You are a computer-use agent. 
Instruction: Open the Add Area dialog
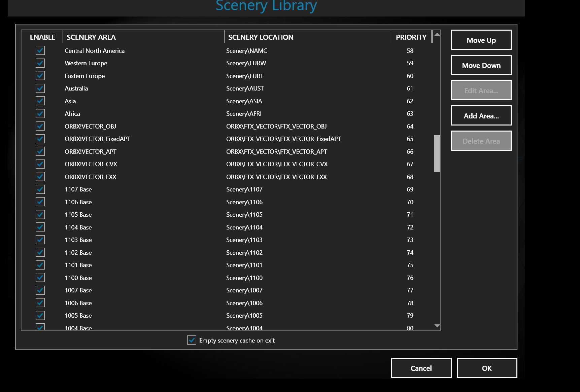point(481,116)
